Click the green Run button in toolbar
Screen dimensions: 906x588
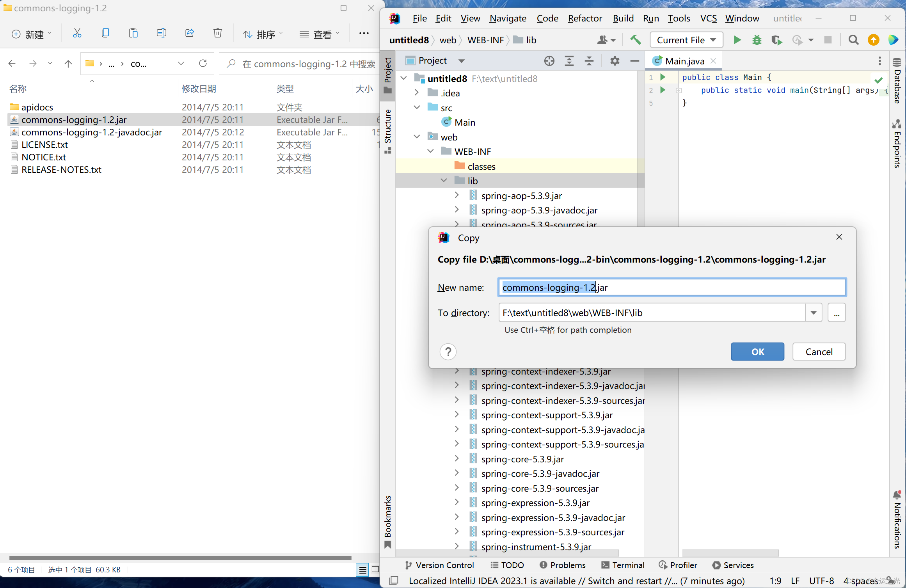[737, 40]
